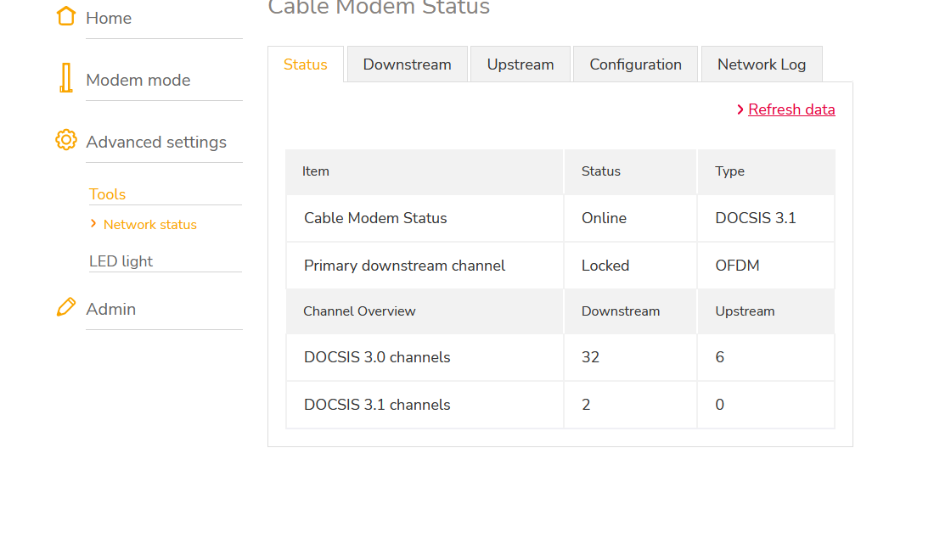Expand the Admin section
Viewport: 951px width, 560px height.
click(x=111, y=309)
